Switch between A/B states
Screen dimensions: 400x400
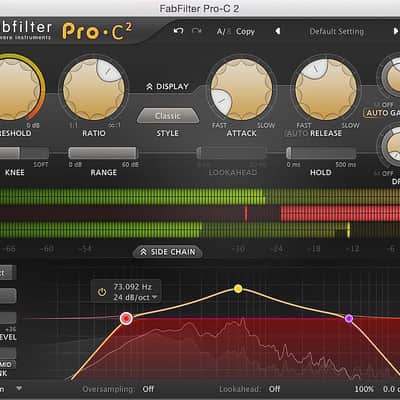point(223,32)
